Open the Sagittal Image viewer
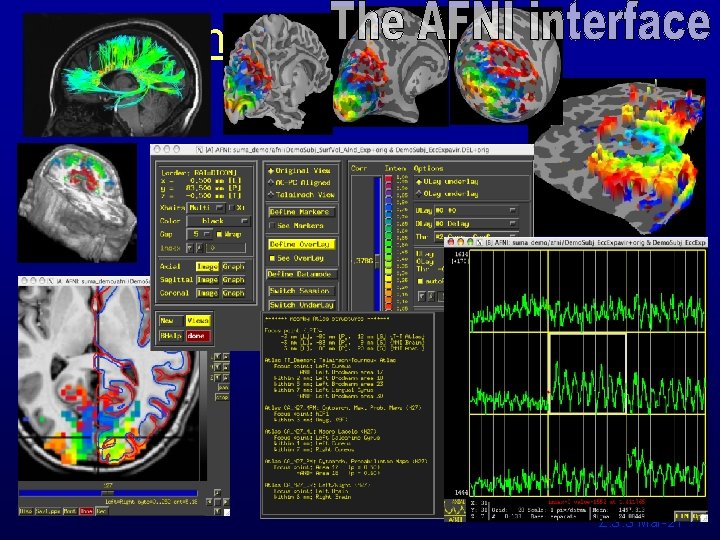This screenshot has width=720, height=540. (x=207, y=280)
